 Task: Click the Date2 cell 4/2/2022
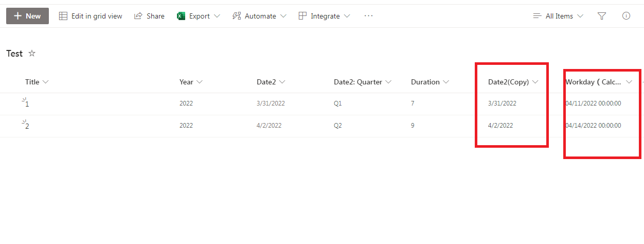click(269, 126)
